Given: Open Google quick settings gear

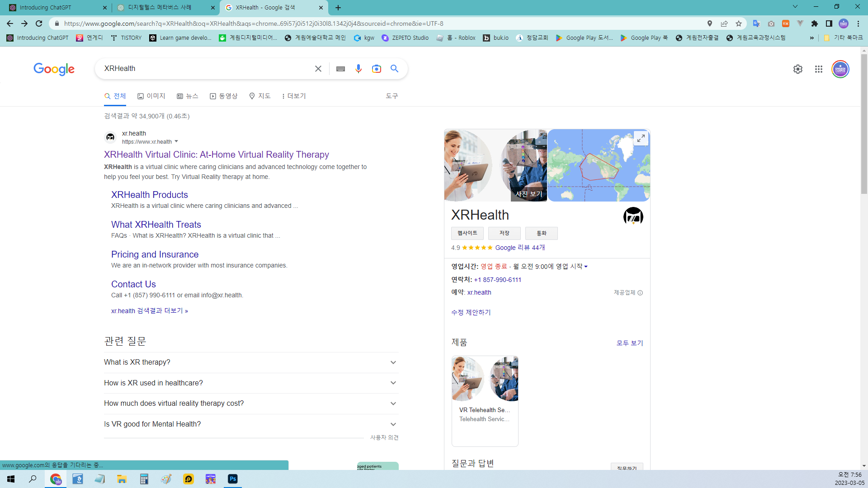Looking at the screenshot, I should pos(798,69).
